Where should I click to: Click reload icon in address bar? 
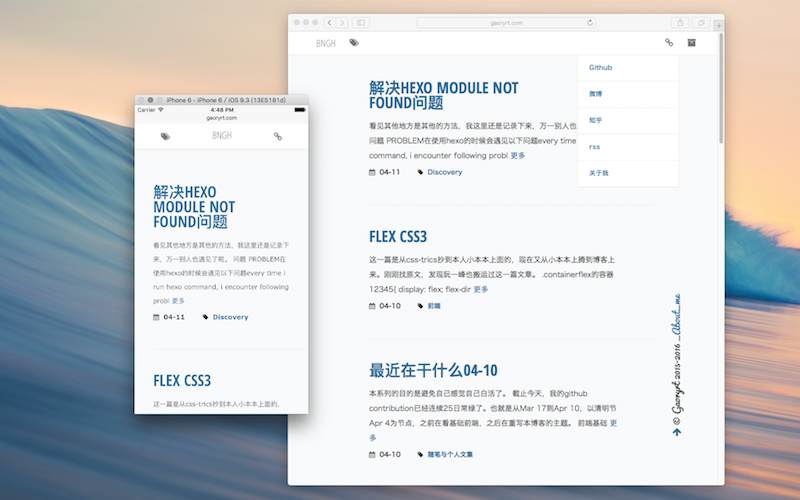(x=590, y=22)
